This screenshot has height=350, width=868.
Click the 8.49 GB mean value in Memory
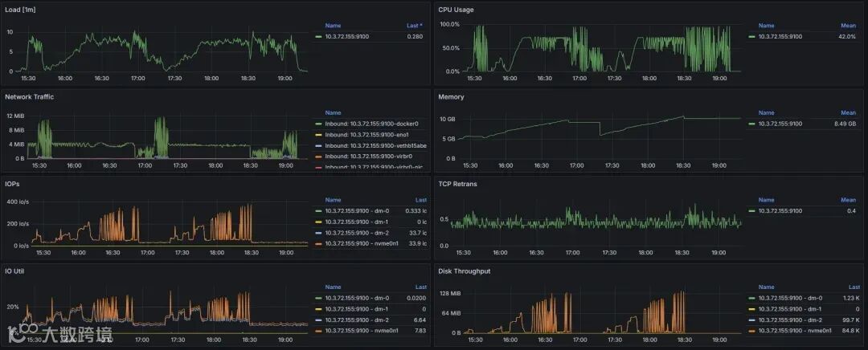pyautogui.click(x=845, y=124)
